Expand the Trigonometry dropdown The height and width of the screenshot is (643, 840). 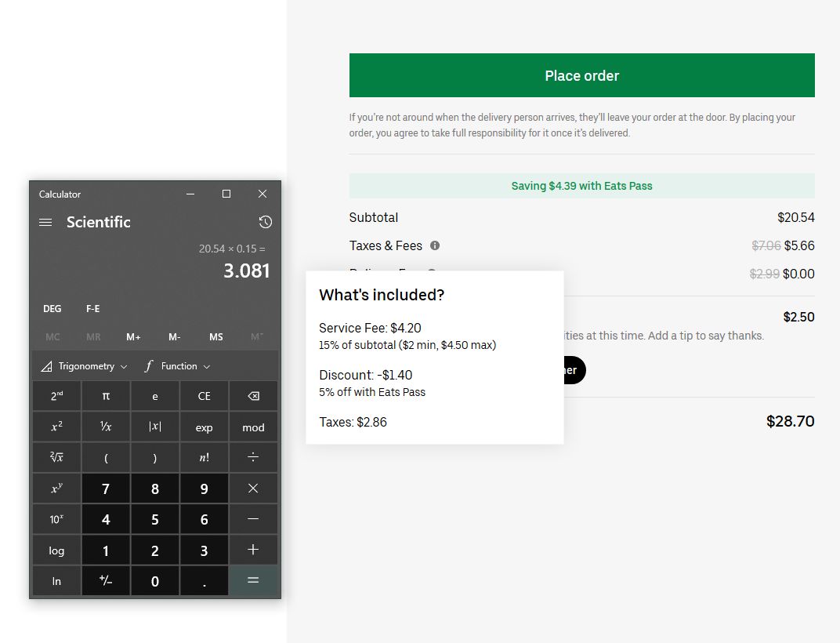click(x=84, y=366)
